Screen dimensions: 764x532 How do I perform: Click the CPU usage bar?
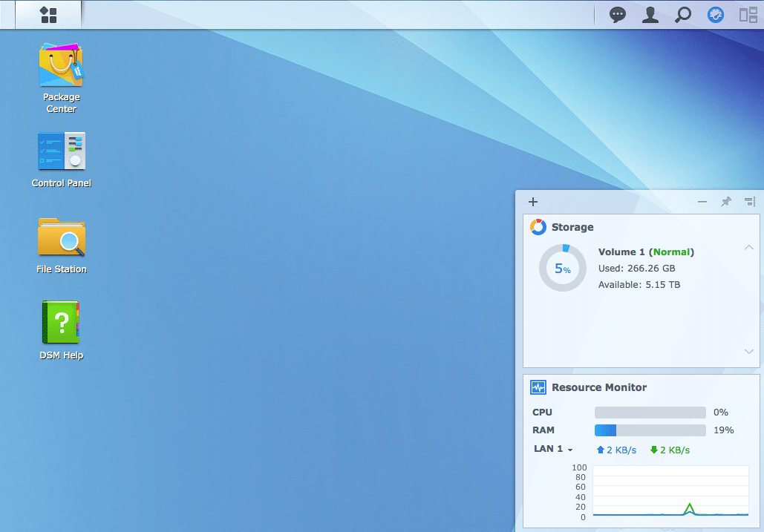click(x=650, y=413)
